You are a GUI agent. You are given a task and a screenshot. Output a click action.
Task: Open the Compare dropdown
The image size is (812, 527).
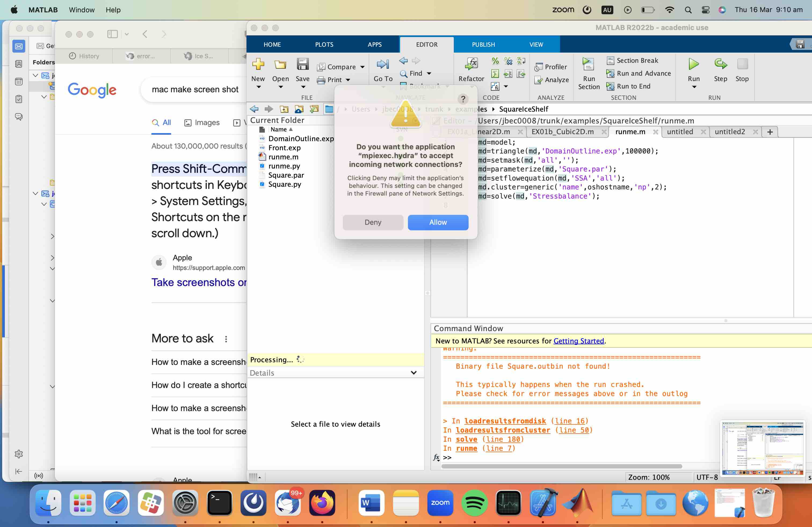tap(362, 67)
